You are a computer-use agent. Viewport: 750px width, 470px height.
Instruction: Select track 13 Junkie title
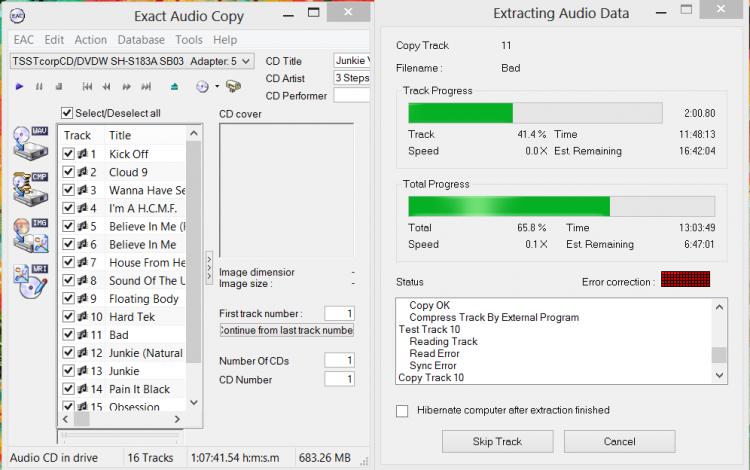point(124,371)
